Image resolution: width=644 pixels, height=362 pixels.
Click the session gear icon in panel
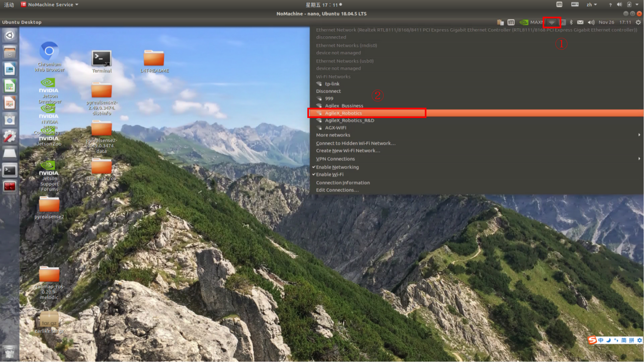coord(638,22)
